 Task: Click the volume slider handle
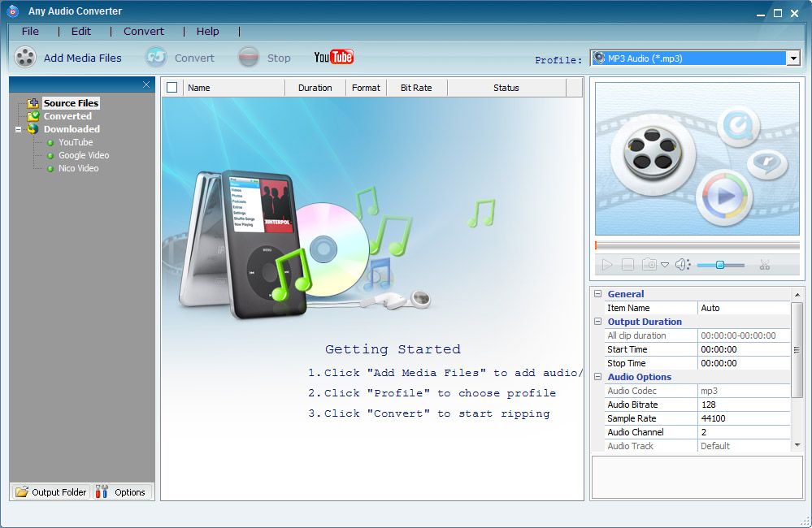[x=720, y=265]
